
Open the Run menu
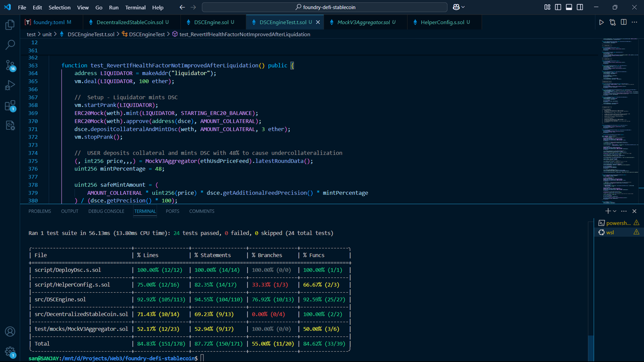pyautogui.click(x=114, y=8)
